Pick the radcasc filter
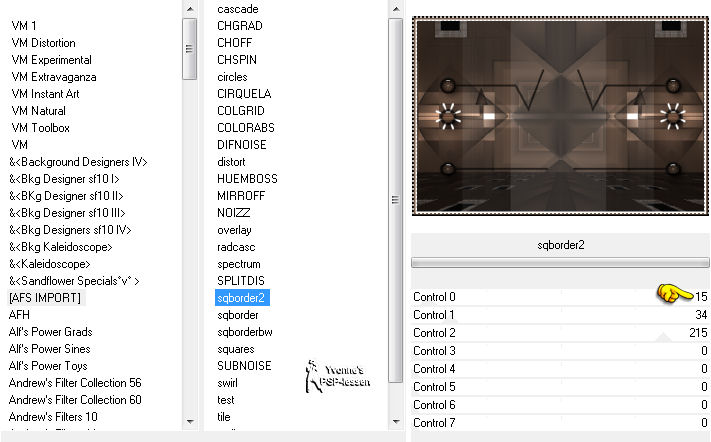This screenshot has height=442, width=711. click(236, 247)
